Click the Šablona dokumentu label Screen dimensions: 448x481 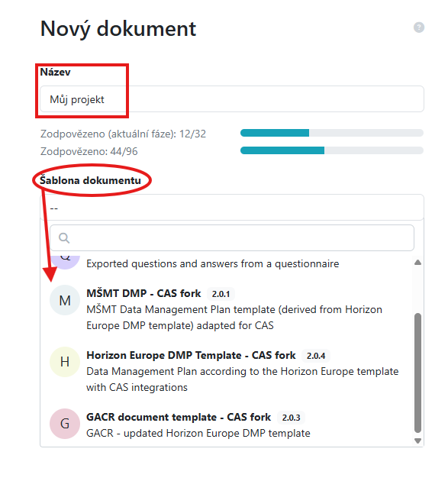(x=91, y=180)
